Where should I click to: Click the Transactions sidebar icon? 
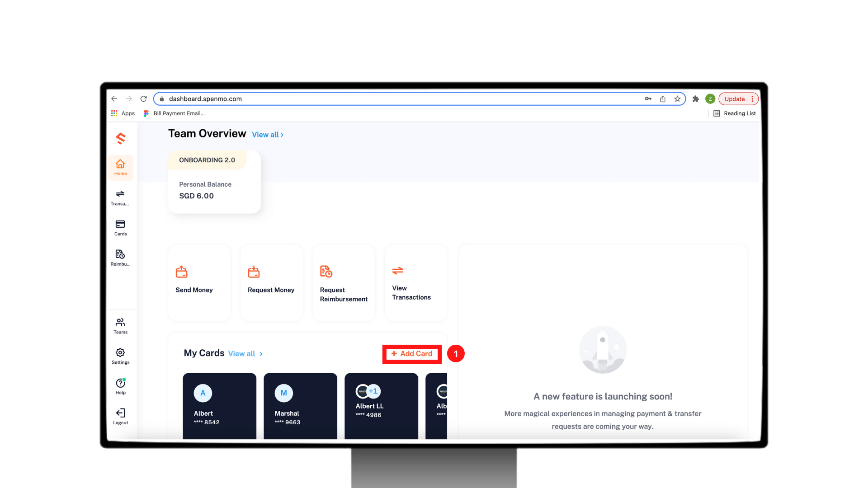[120, 197]
